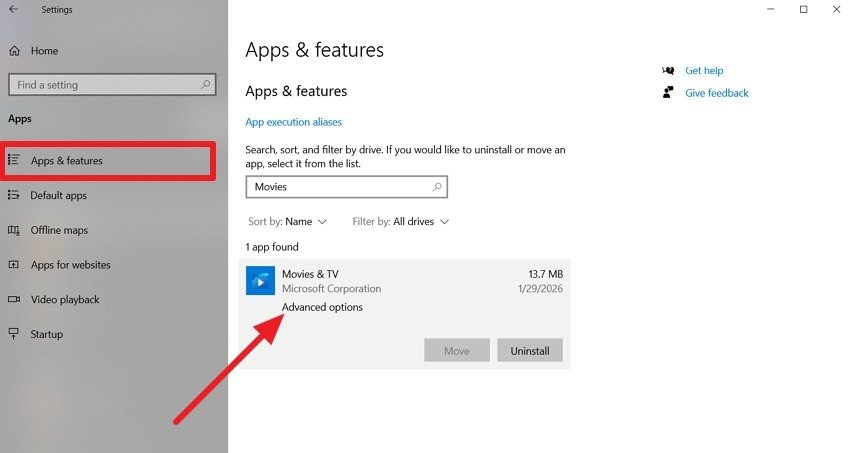Click the Give feedback person icon
The width and height of the screenshot is (850, 453).
click(x=668, y=93)
